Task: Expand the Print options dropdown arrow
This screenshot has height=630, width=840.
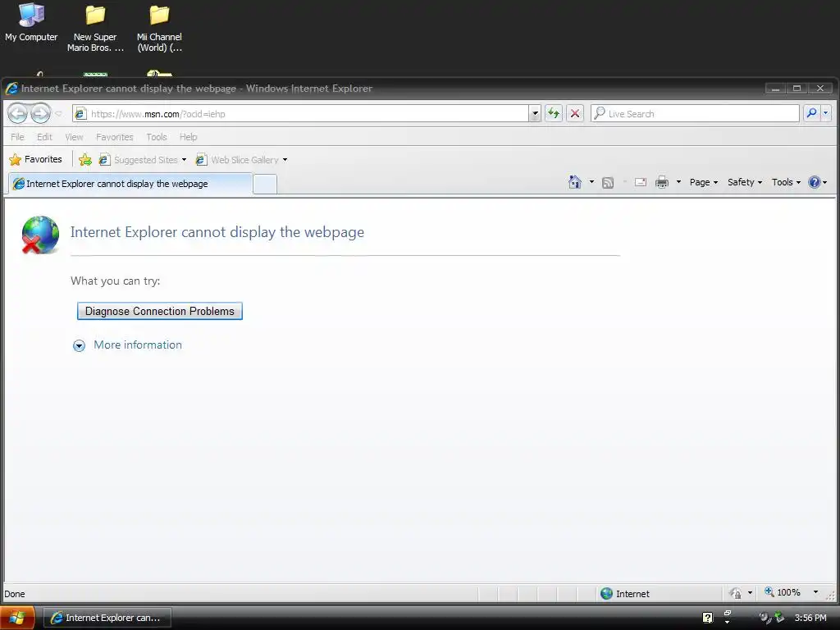Action: (678, 182)
